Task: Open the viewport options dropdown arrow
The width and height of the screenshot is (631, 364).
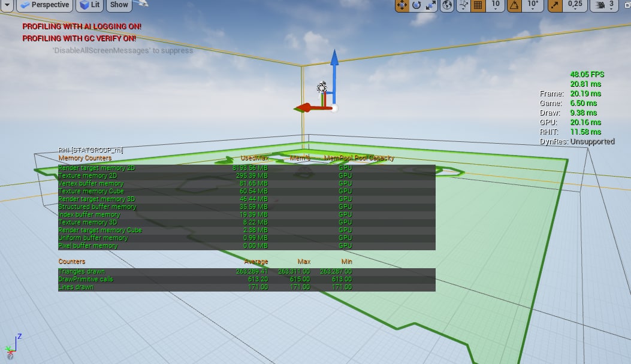Action: tap(7, 5)
